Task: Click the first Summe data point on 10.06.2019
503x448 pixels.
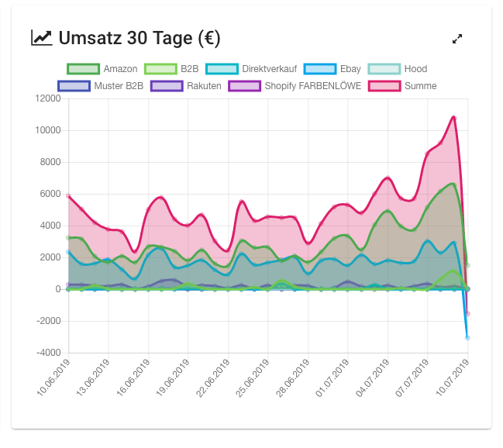Action: [x=68, y=196]
